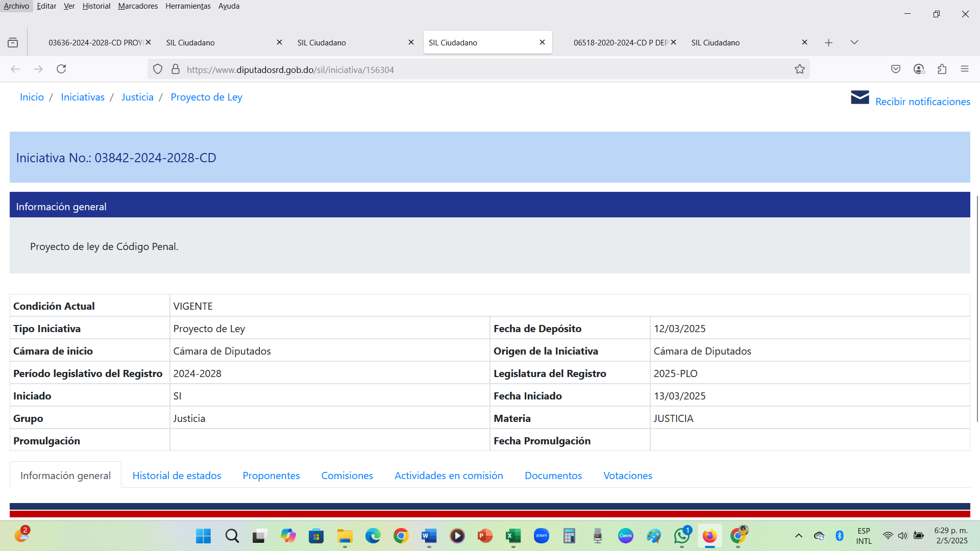Open Firefox View icon beside tabs
980x551 pixels.
point(13,43)
